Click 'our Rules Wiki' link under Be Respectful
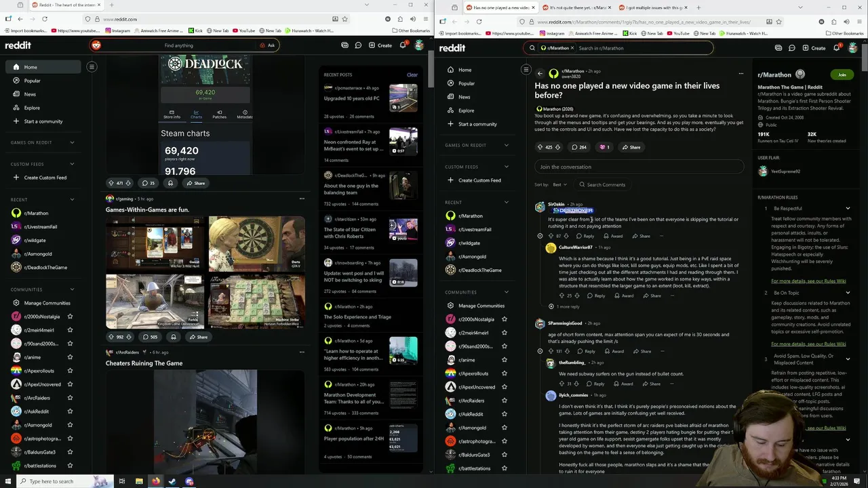 [x=808, y=281]
